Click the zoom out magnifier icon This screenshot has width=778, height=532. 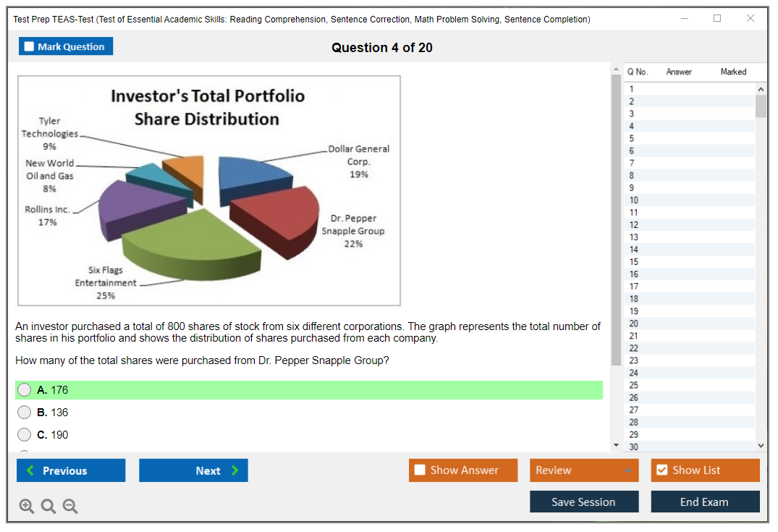point(70,507)
